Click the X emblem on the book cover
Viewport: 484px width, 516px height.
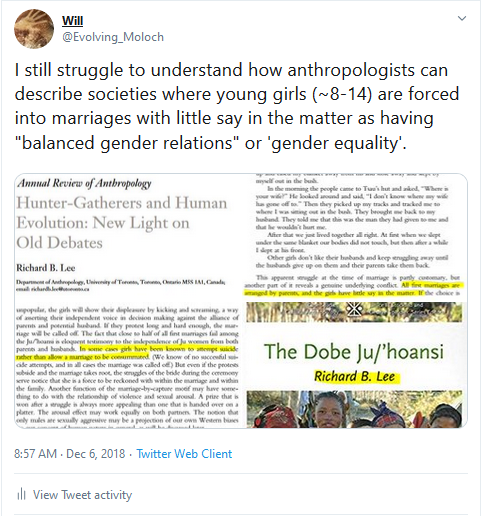pos(354,310)
